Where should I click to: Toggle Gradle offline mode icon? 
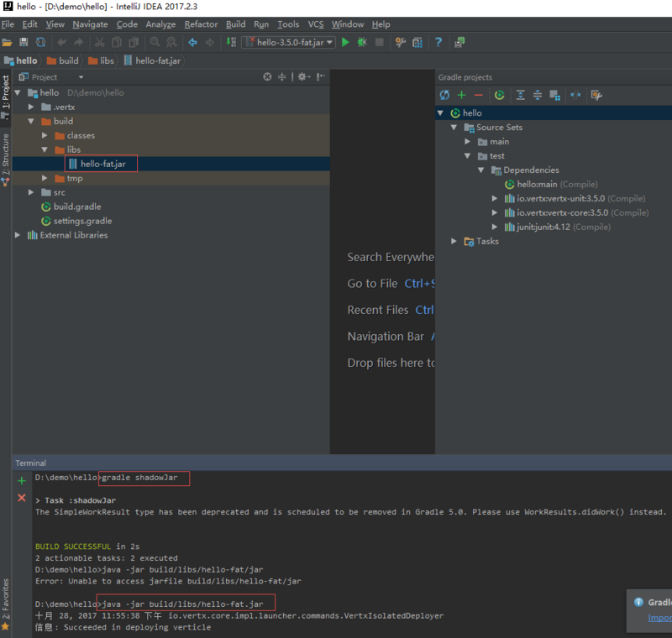coord(575,95)
